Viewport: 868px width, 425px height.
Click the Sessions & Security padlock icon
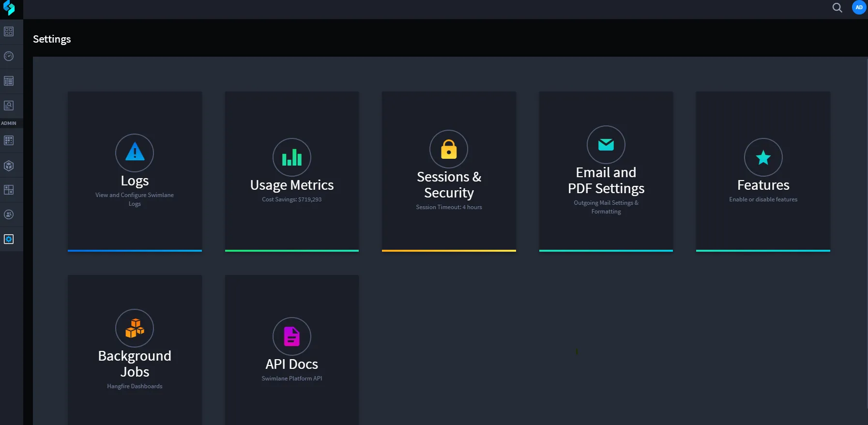pos(449,149)
